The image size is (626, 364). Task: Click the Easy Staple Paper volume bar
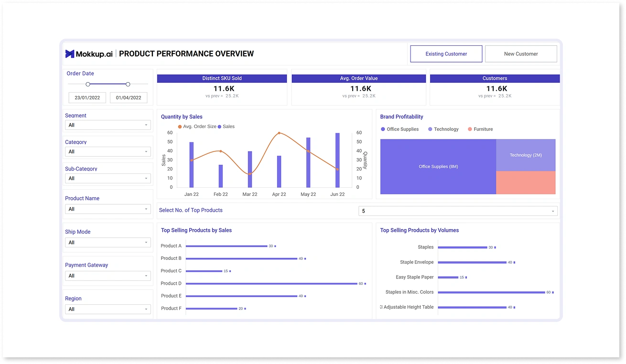(x=448, y=277)
